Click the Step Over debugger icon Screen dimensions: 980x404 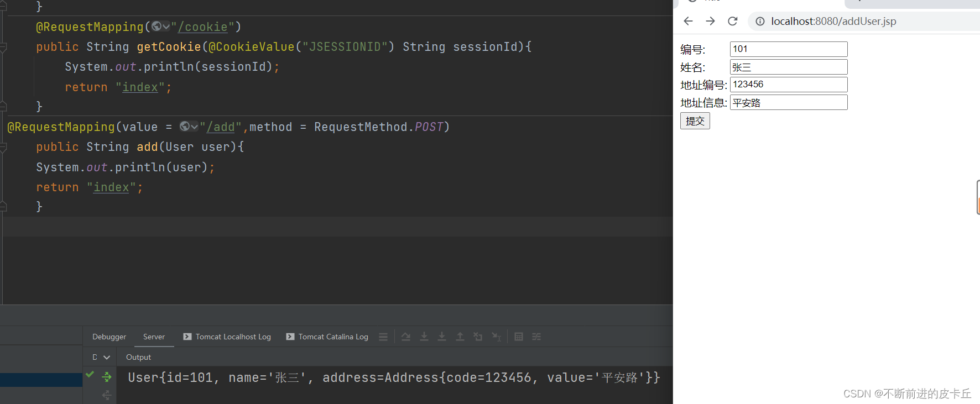(406, 337)
